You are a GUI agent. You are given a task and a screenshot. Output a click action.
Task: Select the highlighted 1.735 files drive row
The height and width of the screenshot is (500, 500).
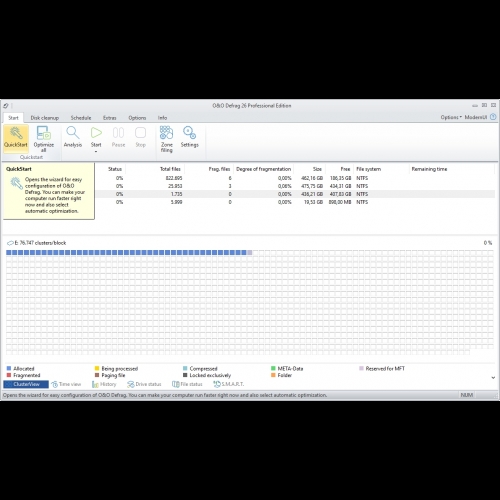click(x=295, y=194)
